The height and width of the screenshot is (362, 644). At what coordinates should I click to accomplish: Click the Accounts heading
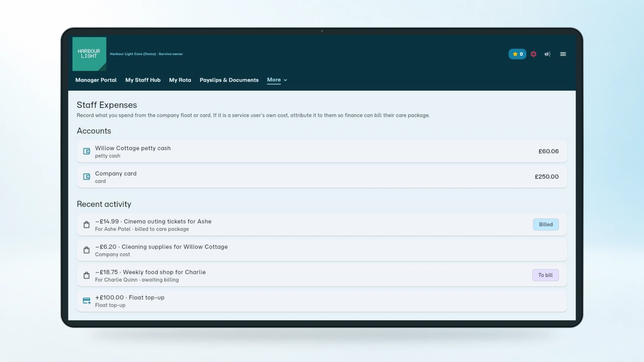94,131
